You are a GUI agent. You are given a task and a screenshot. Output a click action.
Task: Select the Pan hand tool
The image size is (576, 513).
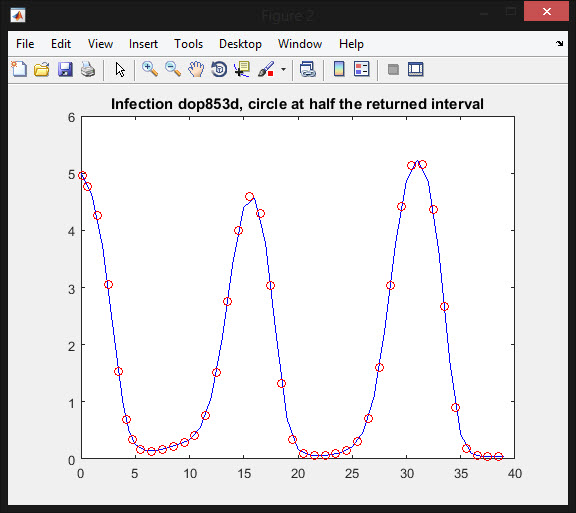click(196, 69)
